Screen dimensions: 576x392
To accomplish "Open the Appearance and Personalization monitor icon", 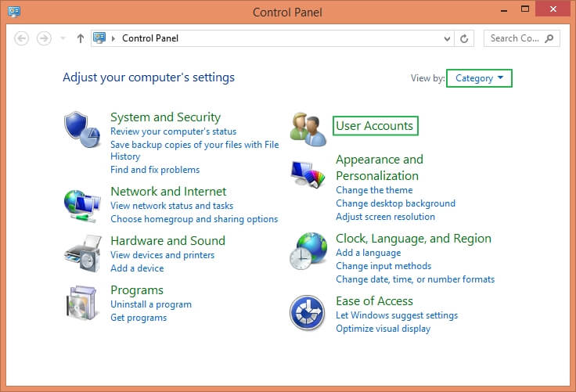I will tap(308, 174).
